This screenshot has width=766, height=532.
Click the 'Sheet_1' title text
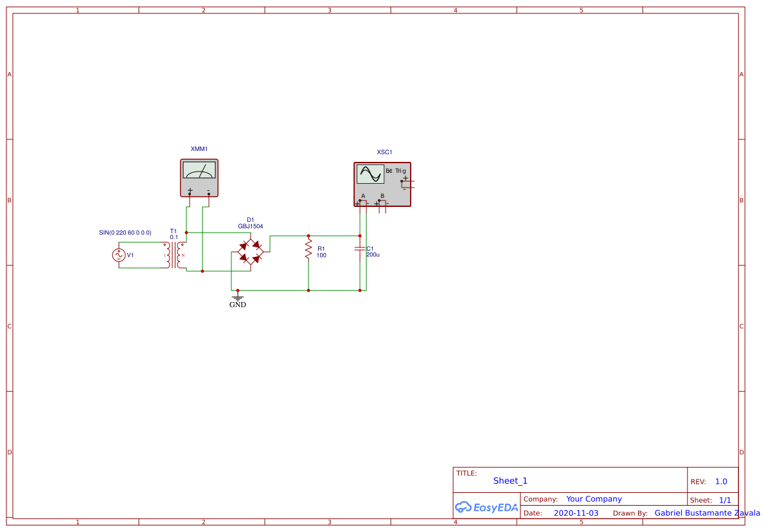pyautogui.click(x=510, y=481)
